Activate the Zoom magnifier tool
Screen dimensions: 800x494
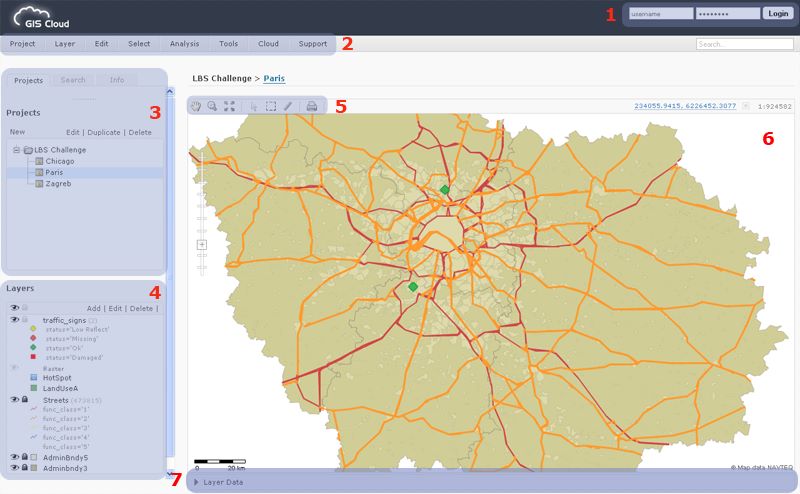tap(212, 106)
